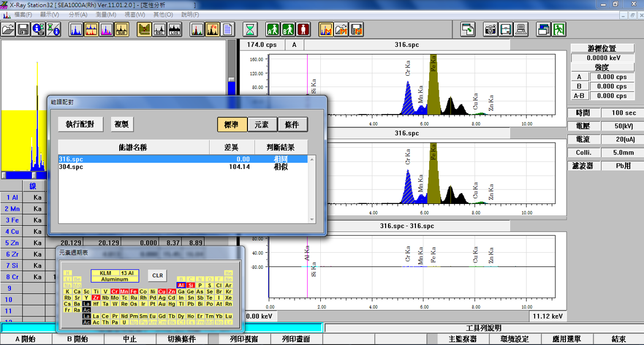Toggle the 條件 mode button
644x345 pixels.
pyautogui.click(x=293, y=125)
